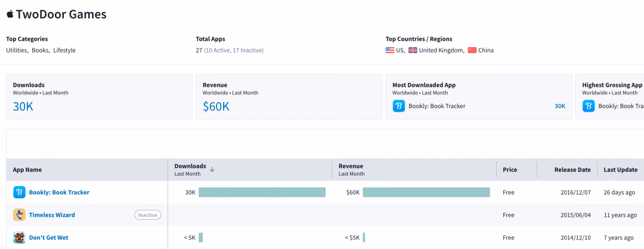
Task: Click release date 2014/12/10
Action: coord(575,238)
